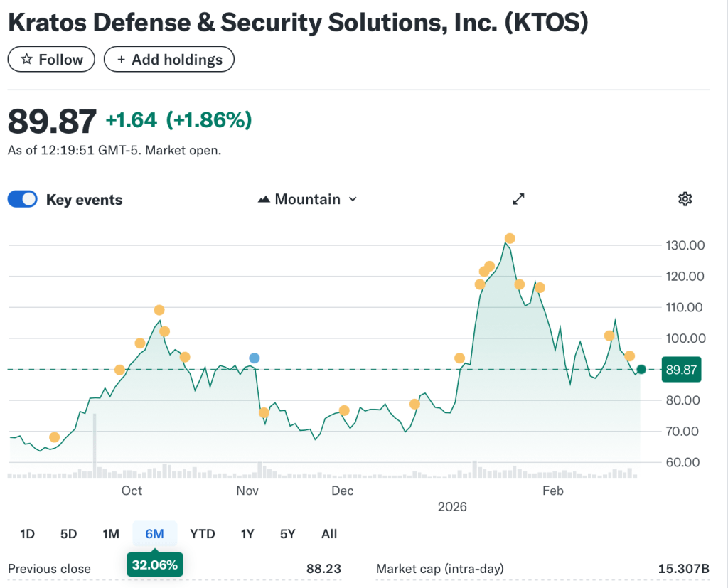Click the 89.87 price label on axis

coord(681,370)
